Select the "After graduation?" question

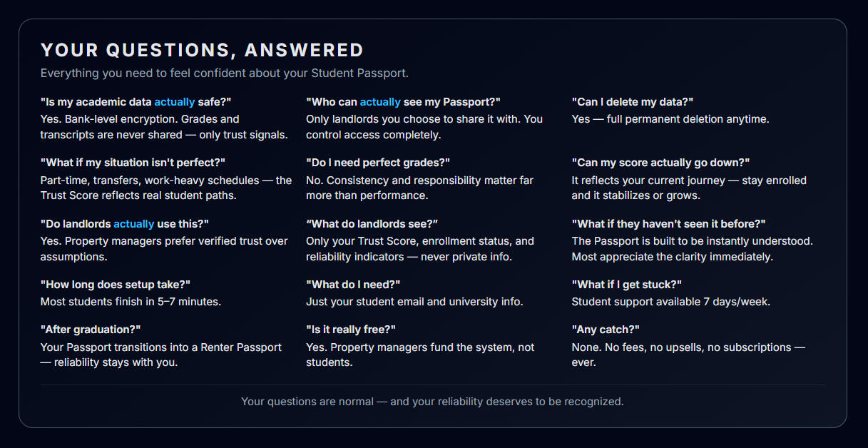click(x=91, y=329)
